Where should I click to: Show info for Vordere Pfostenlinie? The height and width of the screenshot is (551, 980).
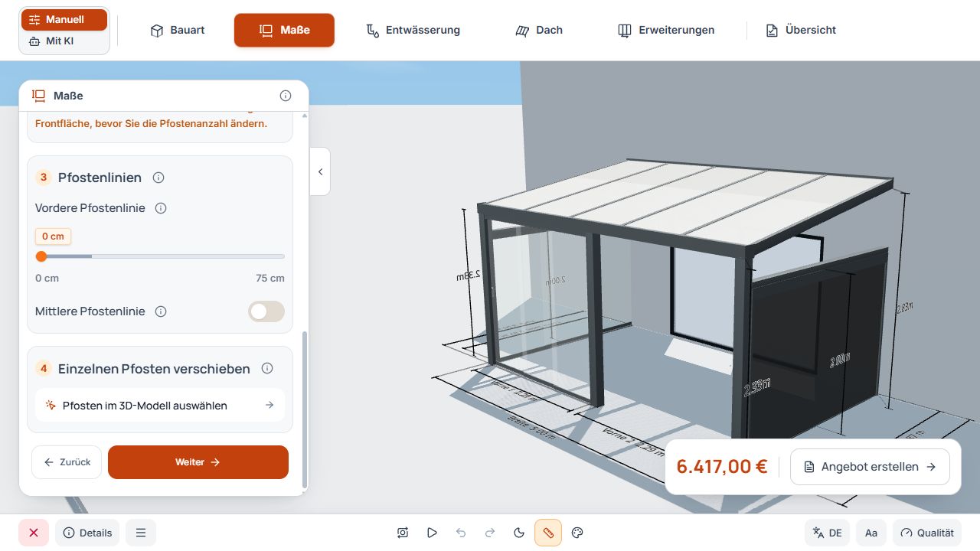point(161,208)
